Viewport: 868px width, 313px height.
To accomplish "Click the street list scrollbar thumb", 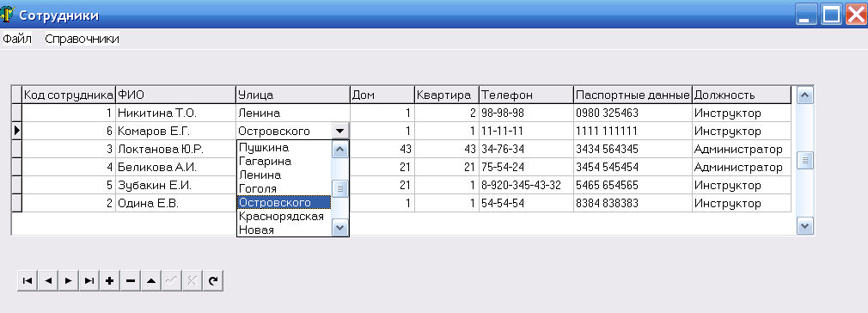I will (339, 188).
